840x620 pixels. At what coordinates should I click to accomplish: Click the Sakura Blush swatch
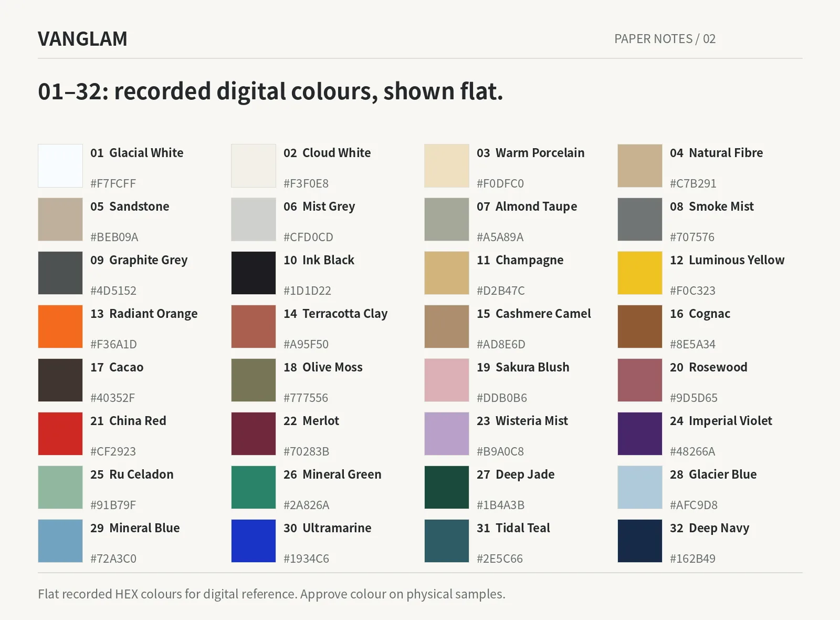pos(447,380)
